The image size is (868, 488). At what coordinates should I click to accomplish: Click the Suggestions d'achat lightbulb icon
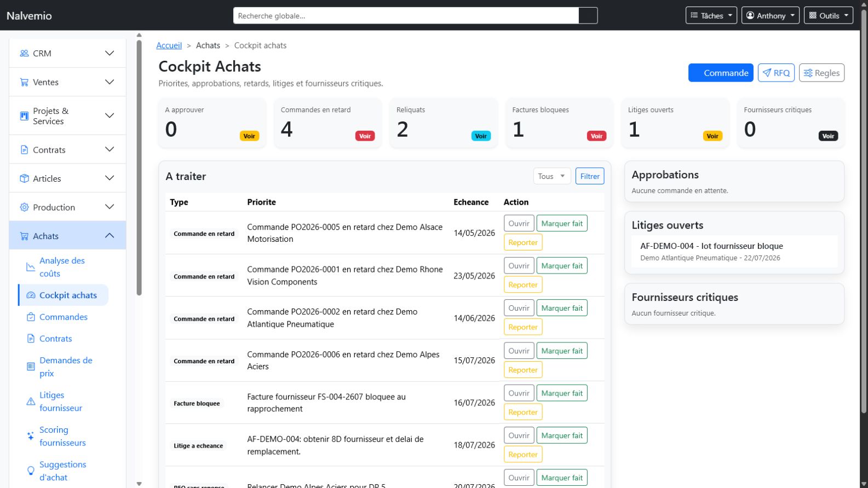pyautogui.click(x=31, y=470)
